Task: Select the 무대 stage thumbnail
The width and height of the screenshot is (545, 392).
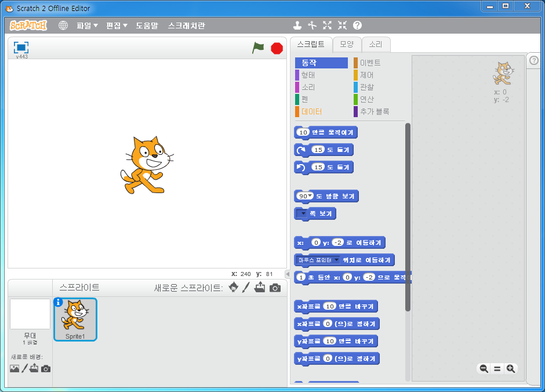Action: 30,314
